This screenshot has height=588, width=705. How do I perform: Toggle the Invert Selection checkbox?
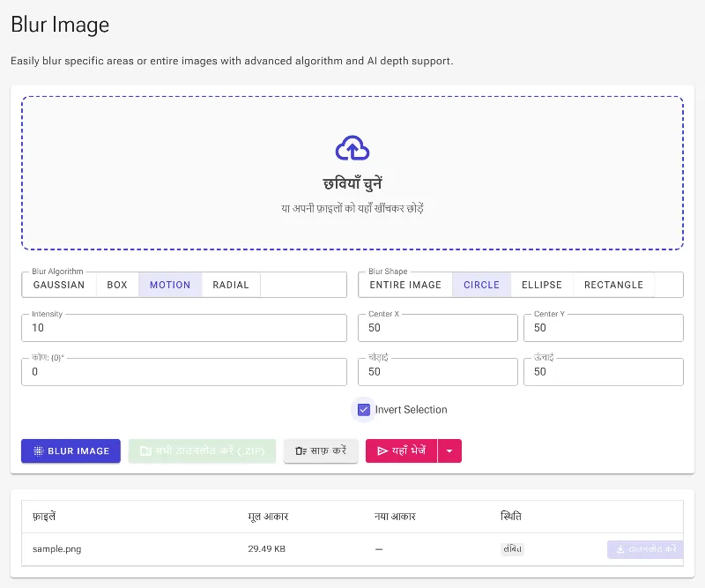[x=364, y=410]
